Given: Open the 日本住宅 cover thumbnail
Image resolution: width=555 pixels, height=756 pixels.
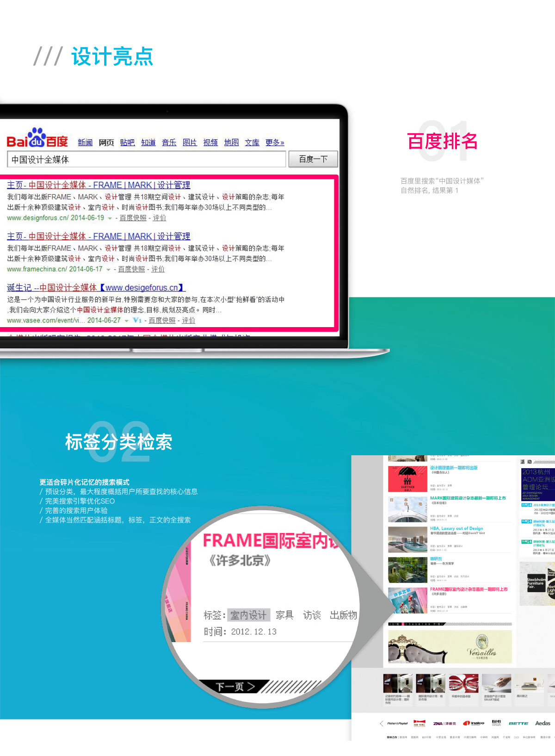Looking at the screenshot, I should pyautogui.click(x=407, y=509).
